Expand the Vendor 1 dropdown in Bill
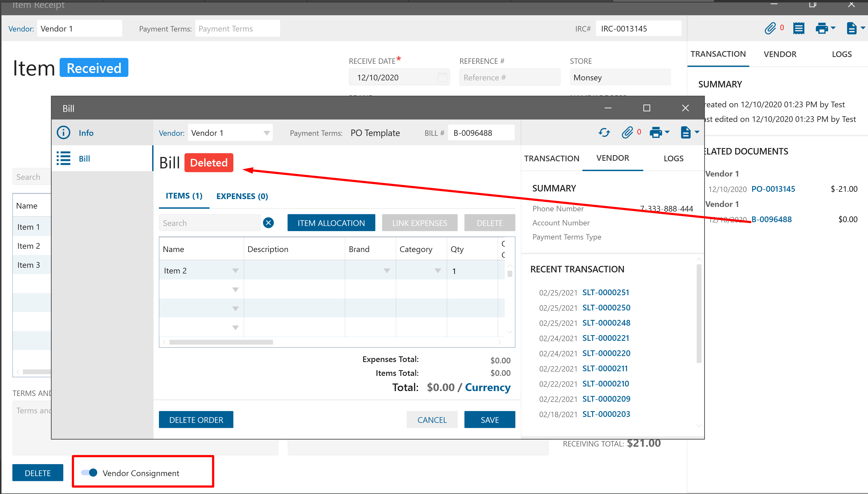Image resolution: width=868 pixels, height=494 pixels. [x=267, y=133]
